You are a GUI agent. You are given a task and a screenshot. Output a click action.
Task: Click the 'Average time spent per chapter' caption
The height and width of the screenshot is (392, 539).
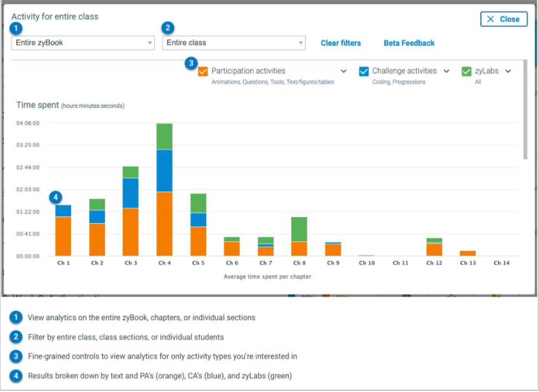[267, 277]
